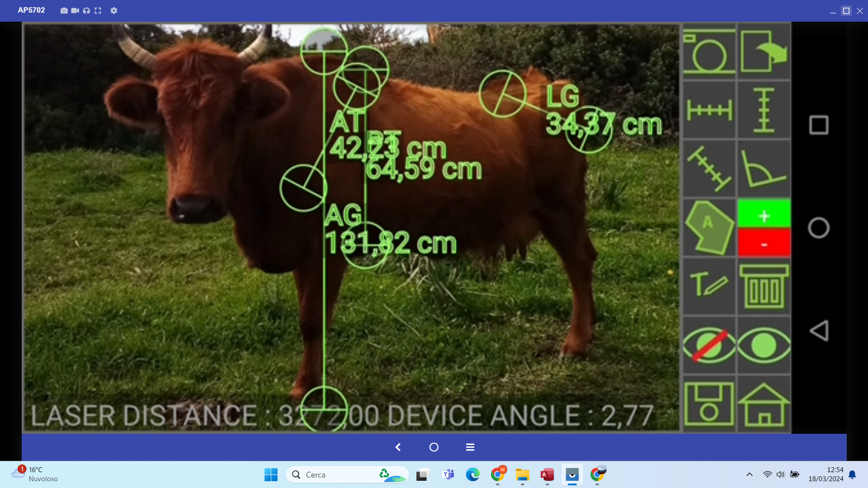868x488 pixels.
Task: Select the diagonal measurement ruler tool
Action: point(709,169)
